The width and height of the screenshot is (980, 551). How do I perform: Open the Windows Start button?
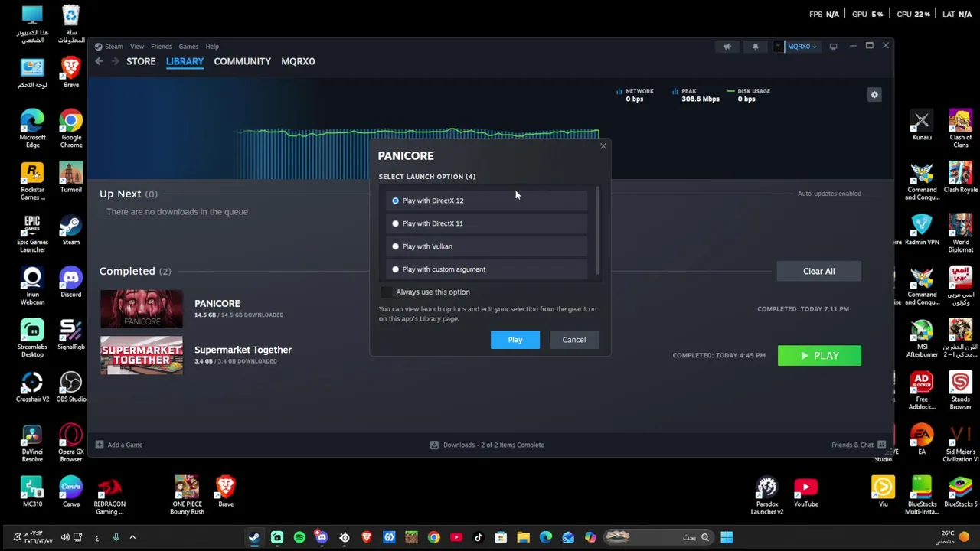coord(727,537)
